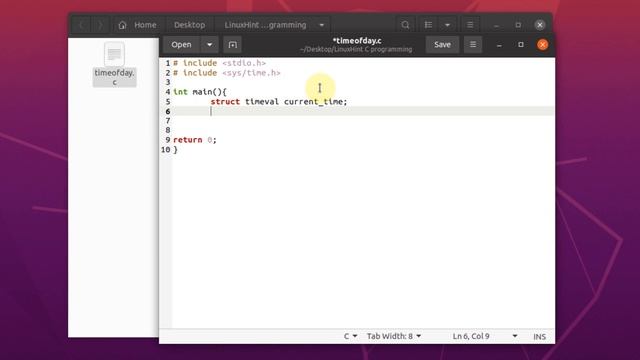Click the sys/time.h include line
Viewport: 640px width, 360px height.
pyautogui.click(x=227, y=73)
